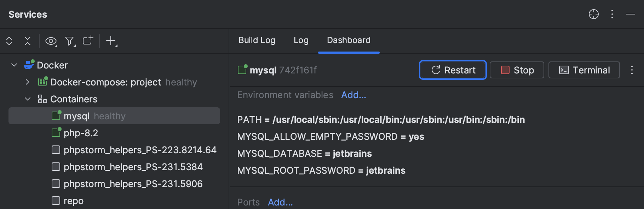The image size is (644, 209).
Task: Select phpstorm_helpers_PS-231.5384 container
Action: (x=133, y=167)
